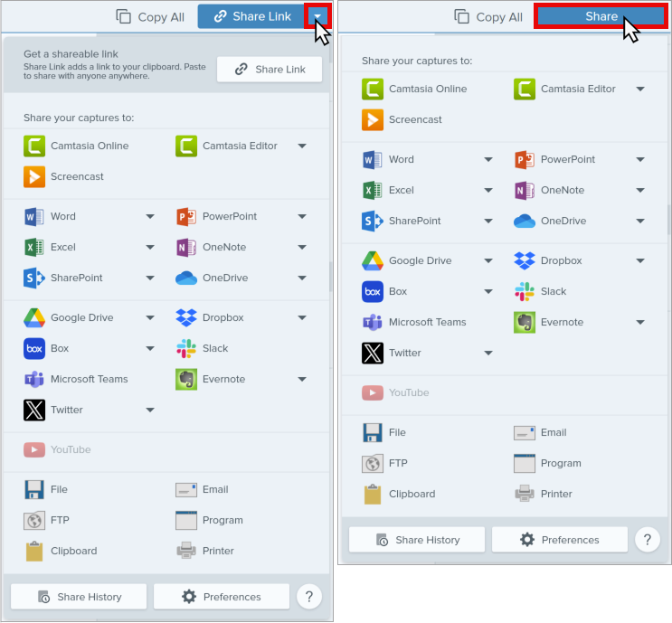Click SharePoint icon in left panel
Image resolution: width=672 pixels, height=623 pixels.
34,278
